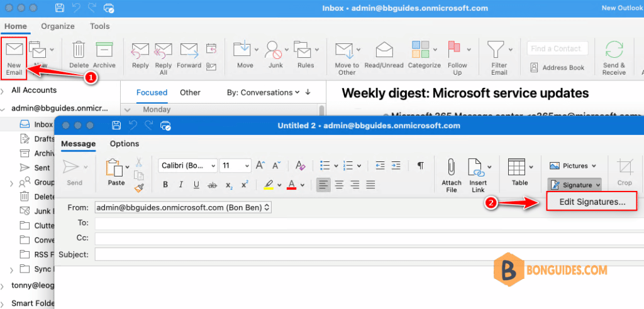
Task: Switch to the Options tab in message window
Action: 125,144
